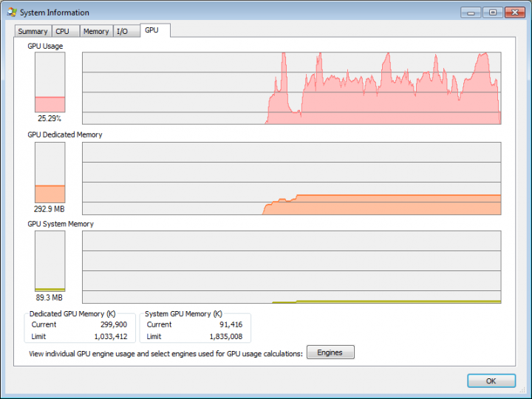Screen dimensions: 532x399
Task: Click the GPU System Memory section label
Action: coord(61,224)
